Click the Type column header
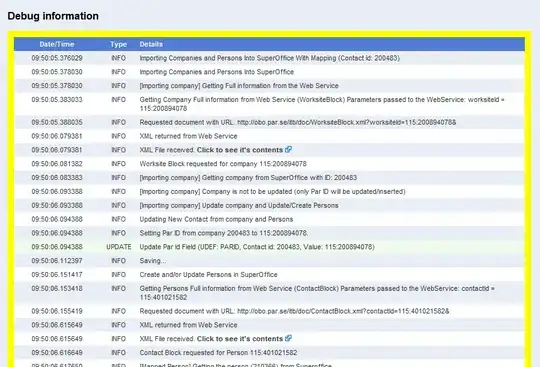The image size is (540, 367). tap(118, 44)
